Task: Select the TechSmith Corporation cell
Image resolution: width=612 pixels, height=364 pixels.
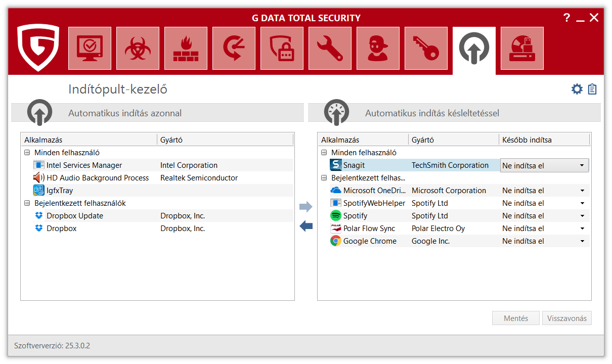Action: (x=450, y=165)
